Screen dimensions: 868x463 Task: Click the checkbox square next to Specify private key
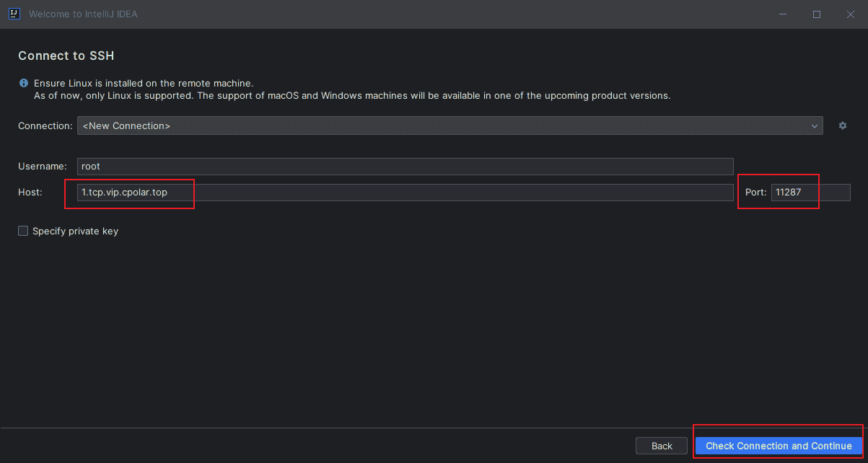pyautogui.click(x=22, y=230)
